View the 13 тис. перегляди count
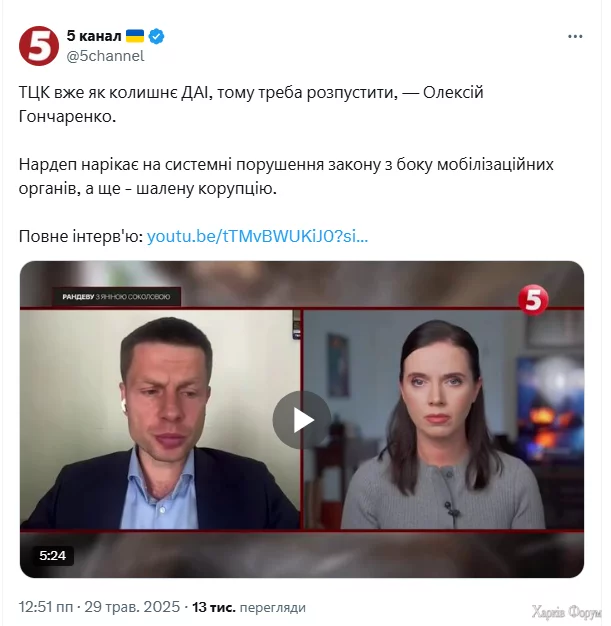611x626 pixels. pos(249,607)
